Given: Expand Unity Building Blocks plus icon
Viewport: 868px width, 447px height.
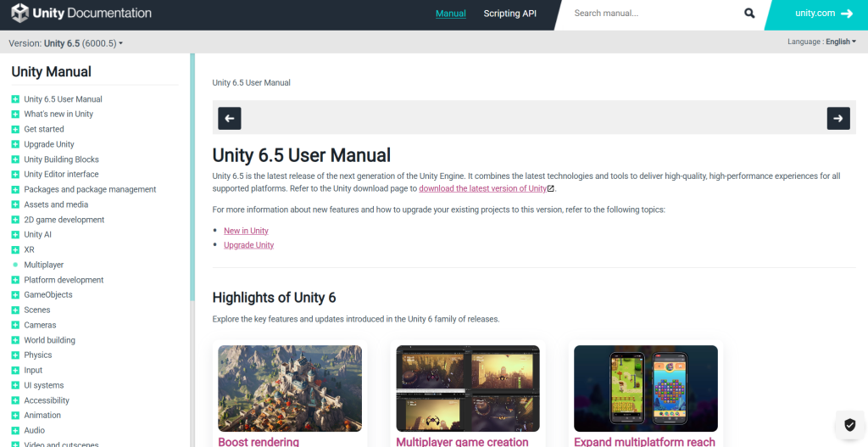Looking at the screenshot, I should click(15, 159).
